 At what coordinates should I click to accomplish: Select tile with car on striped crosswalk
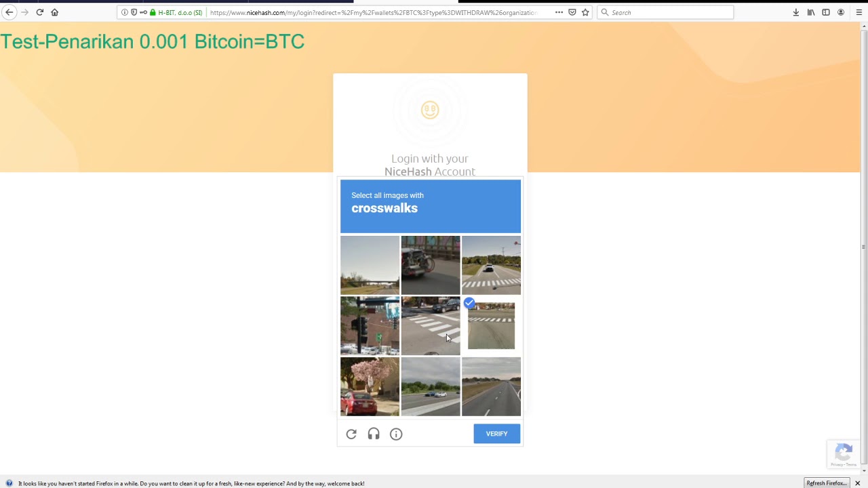tap(491, 265)
